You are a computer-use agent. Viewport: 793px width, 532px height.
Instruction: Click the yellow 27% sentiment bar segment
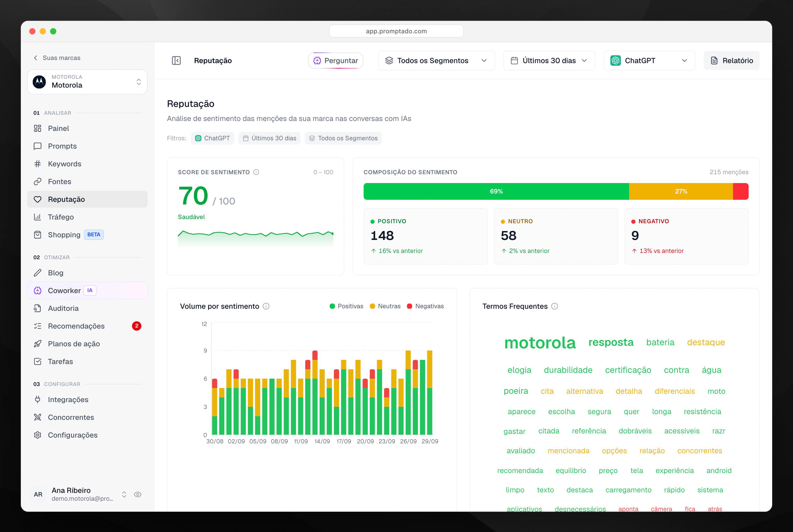click(681, 191)
